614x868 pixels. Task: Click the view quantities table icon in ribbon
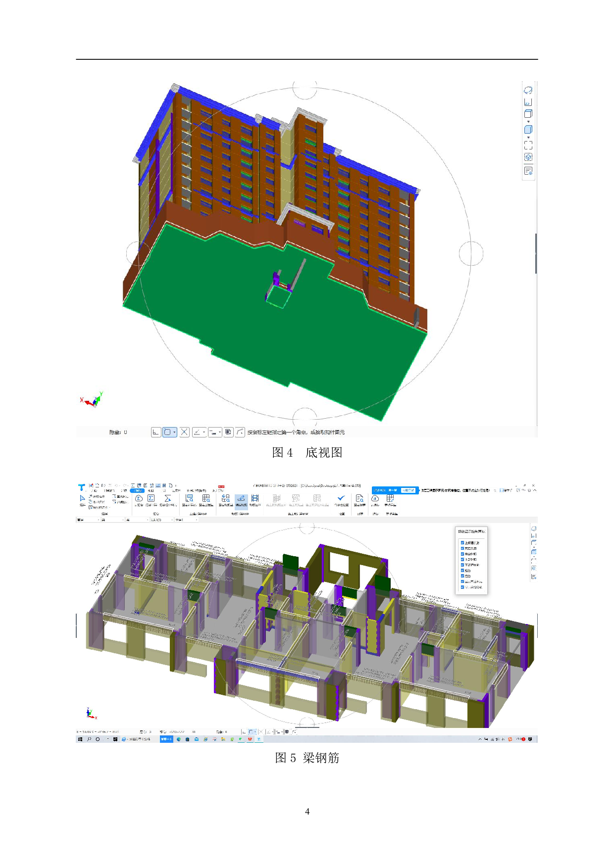pos(205,498)
